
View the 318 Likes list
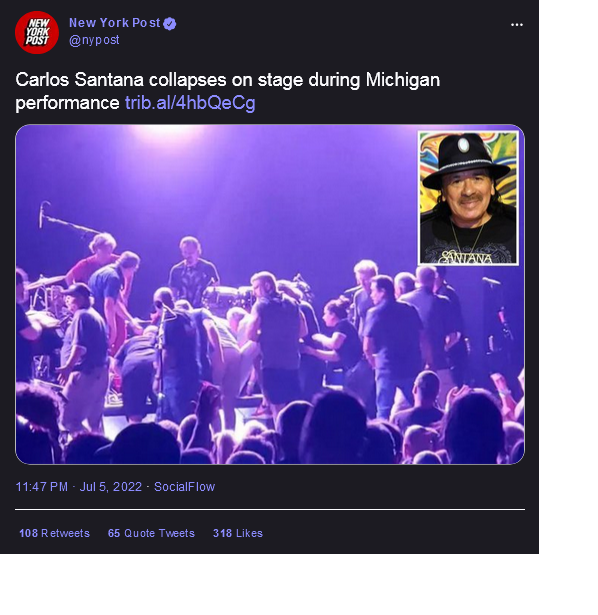[238, 533]
